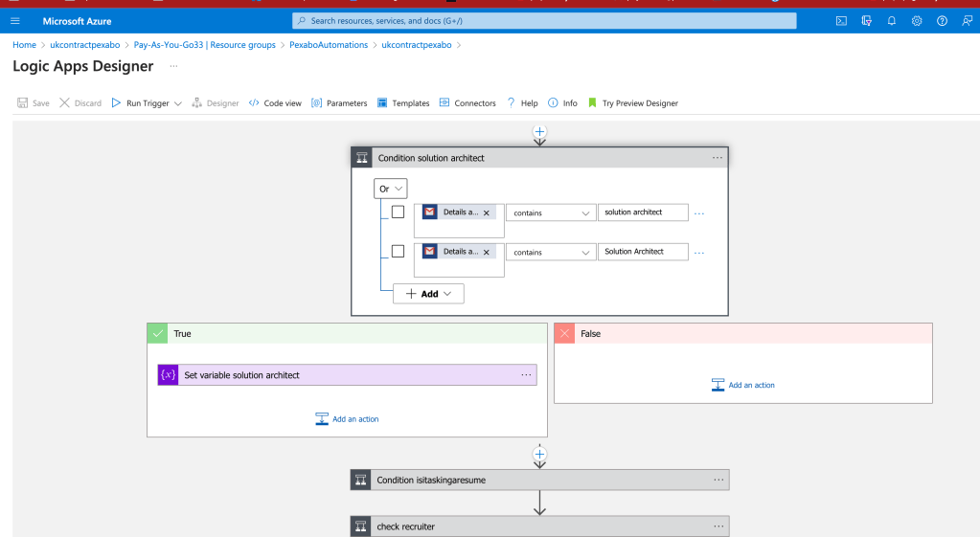980x537 pixels.
Task: Open the Condition solution architect ellipsis menu
Action: point(717,158)
